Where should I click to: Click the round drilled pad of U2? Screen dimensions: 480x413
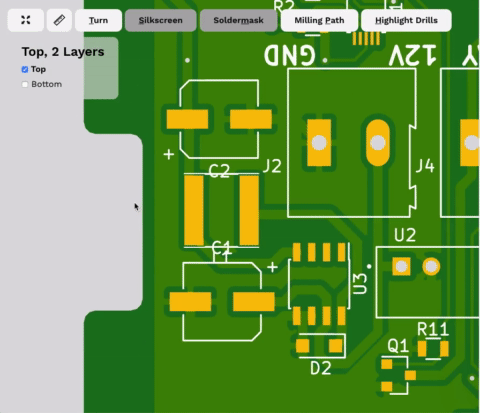pos(431,266)
